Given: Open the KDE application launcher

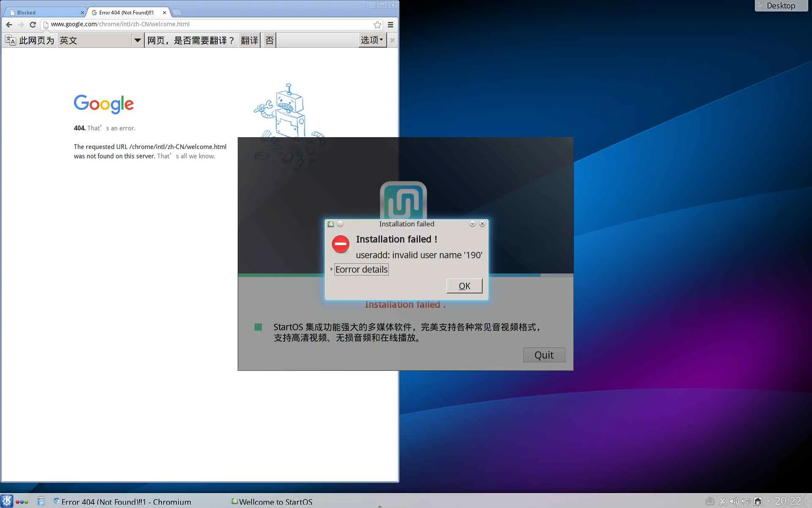Looking at the screenshot, I should 7,501.
